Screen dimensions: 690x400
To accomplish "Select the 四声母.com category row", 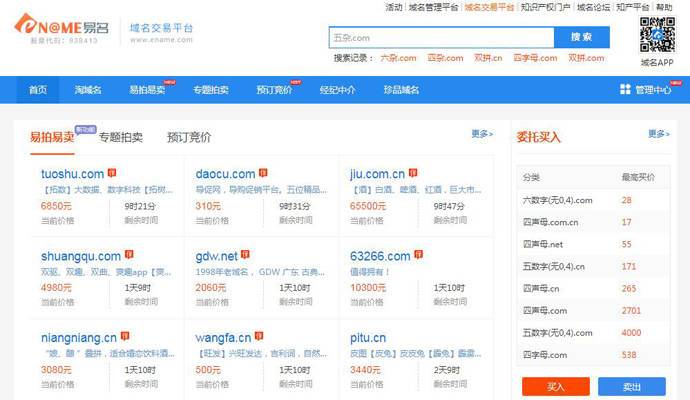I will (x=594, y=311).
